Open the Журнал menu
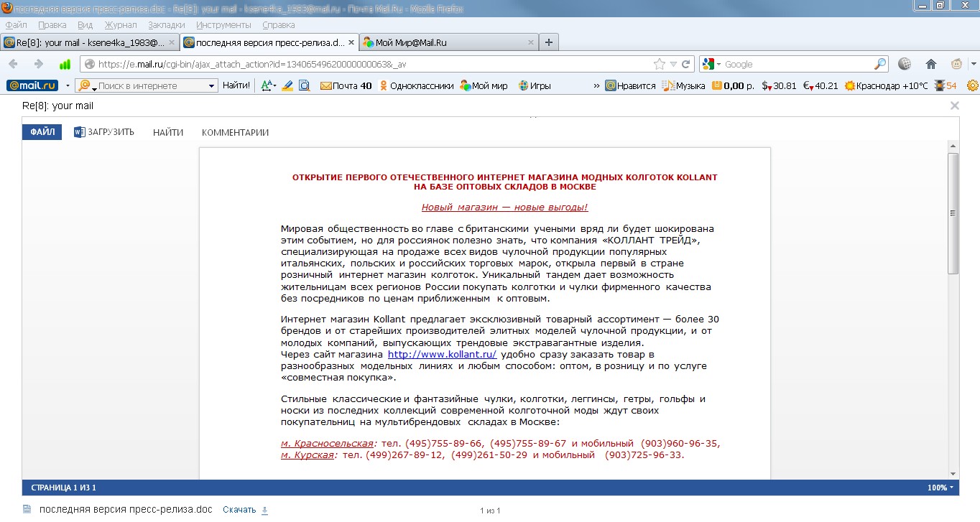This screenshot has height=522, width=980. [120, 24]
